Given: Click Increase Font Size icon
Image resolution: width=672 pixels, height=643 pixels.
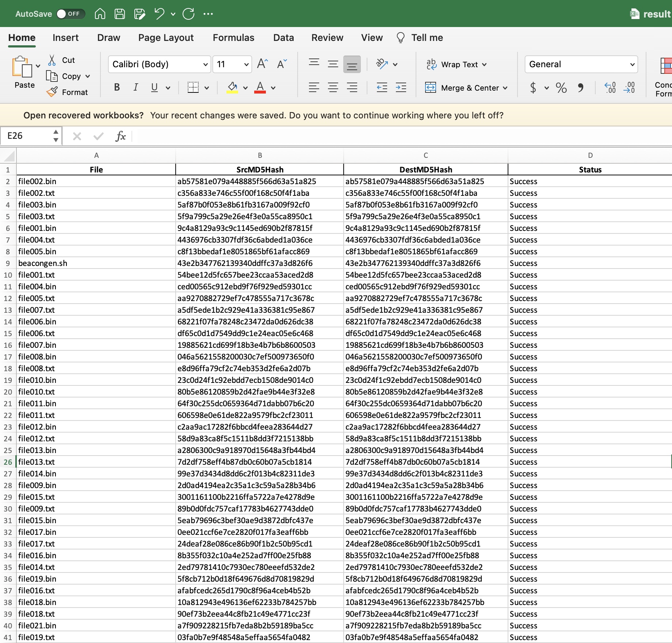Looking at the screenshot, I should tap(262, 64).
